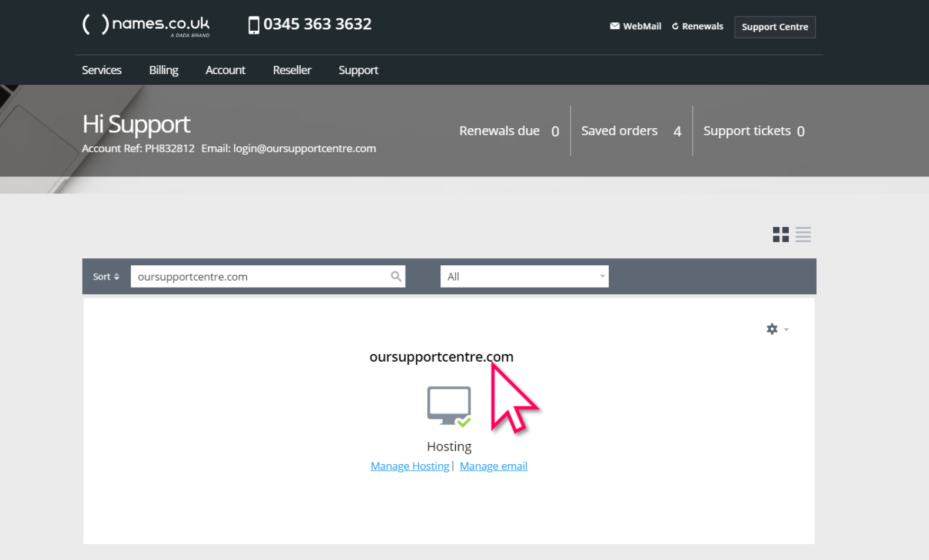Click the login@oursupportcentre.com email text
The image size is (929, 560).
[304, 148]
